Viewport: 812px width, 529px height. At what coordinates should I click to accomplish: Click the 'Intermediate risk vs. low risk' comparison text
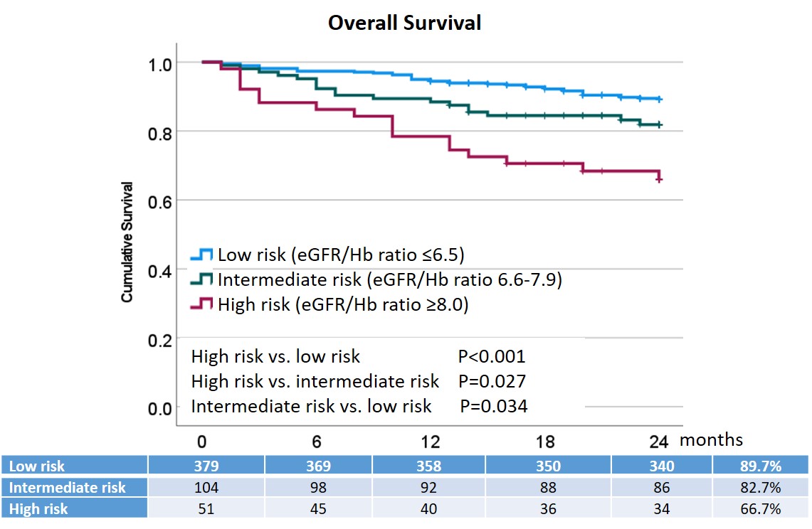click(311, 406)
